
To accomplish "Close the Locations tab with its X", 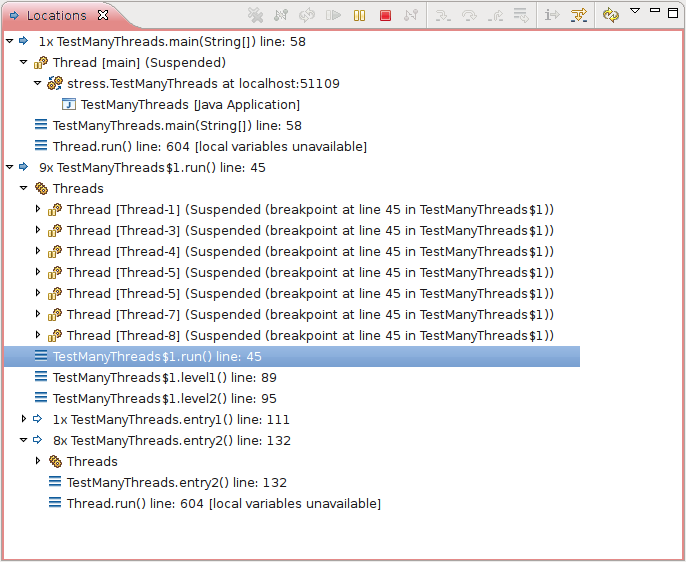I will [x=103, y=15].
